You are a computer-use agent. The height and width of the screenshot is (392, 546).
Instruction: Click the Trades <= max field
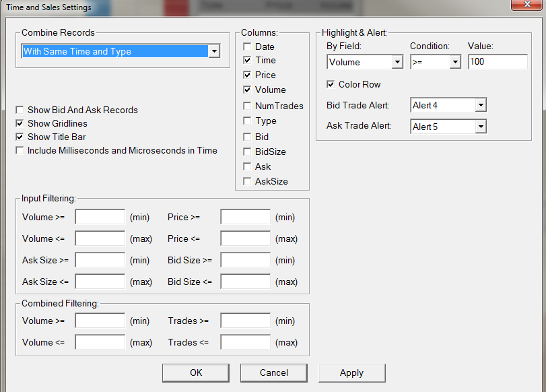pyautogui.click(x=246, y=342)
